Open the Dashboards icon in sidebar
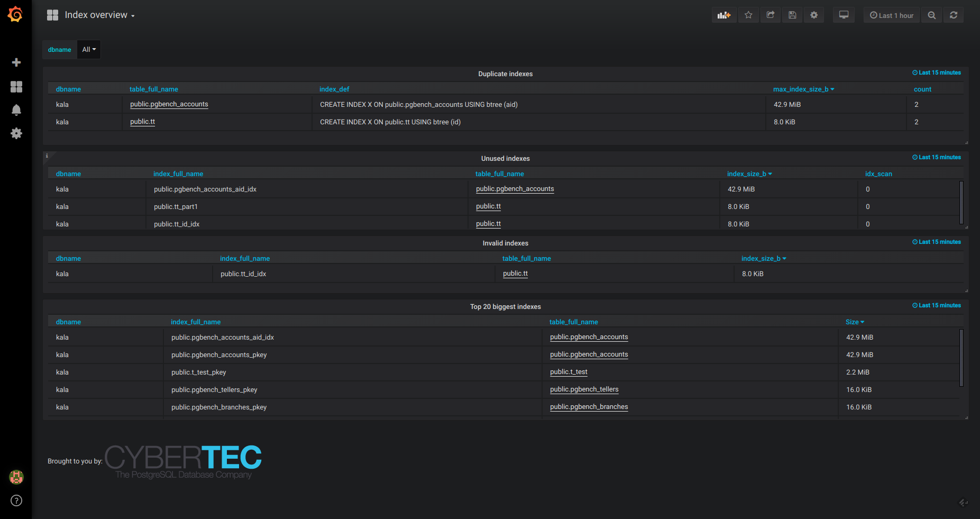Image resolution: width=980 pixels, height=519 pixels. pyautogui.click(x=16, y=87)
